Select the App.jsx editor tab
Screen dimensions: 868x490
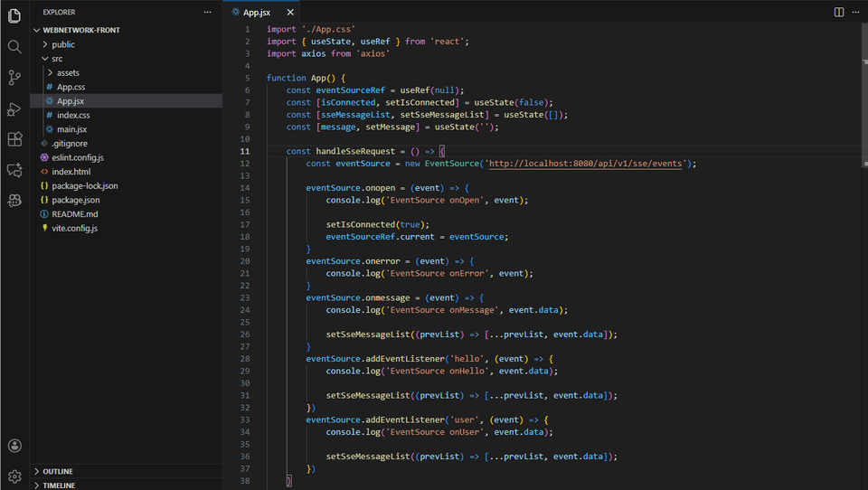point(256,12)
